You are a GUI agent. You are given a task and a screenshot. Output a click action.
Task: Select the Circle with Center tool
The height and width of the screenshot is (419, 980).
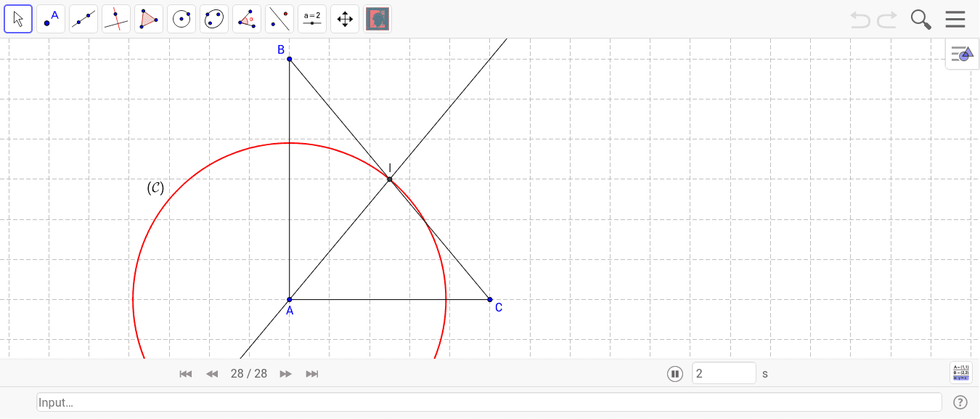[181, 19]
